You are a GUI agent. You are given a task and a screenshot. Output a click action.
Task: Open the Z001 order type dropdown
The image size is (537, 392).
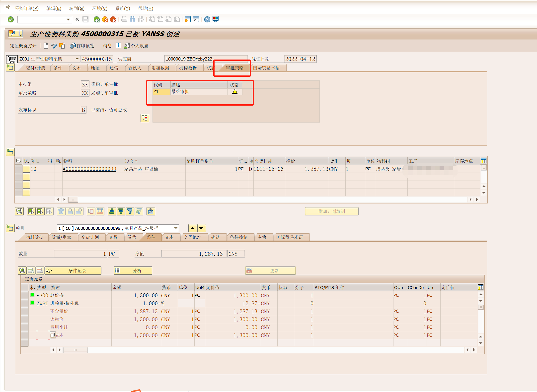[x=77, y=59]
